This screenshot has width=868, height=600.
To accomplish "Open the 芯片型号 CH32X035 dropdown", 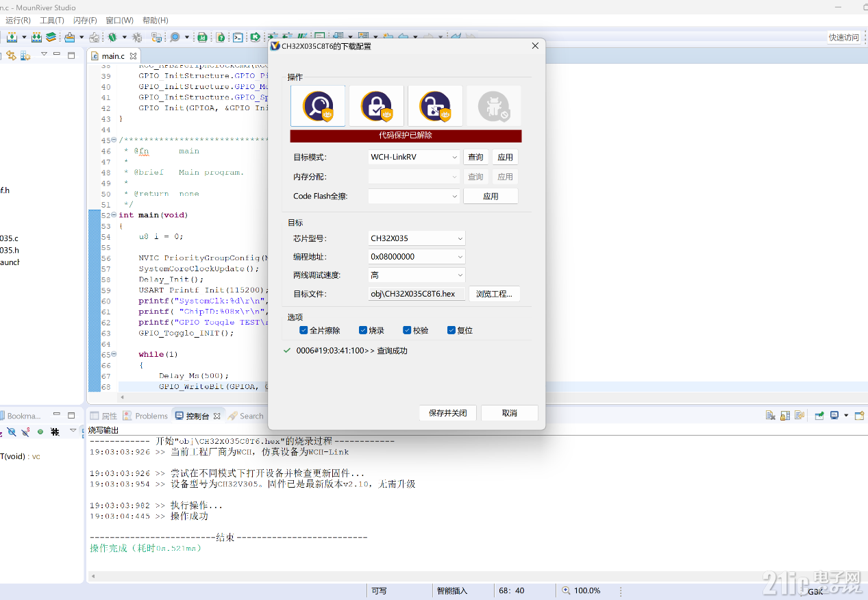I will coord(417,238).
